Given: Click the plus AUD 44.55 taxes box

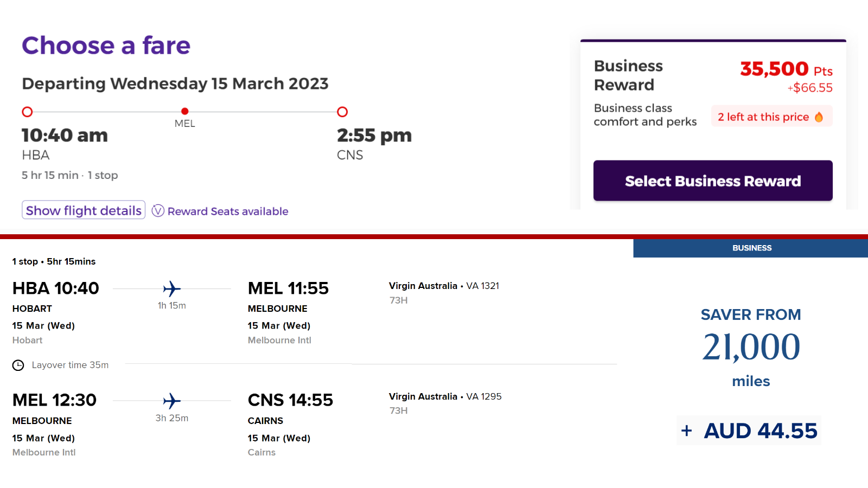Looking at the screenshot, I should 749,431.
